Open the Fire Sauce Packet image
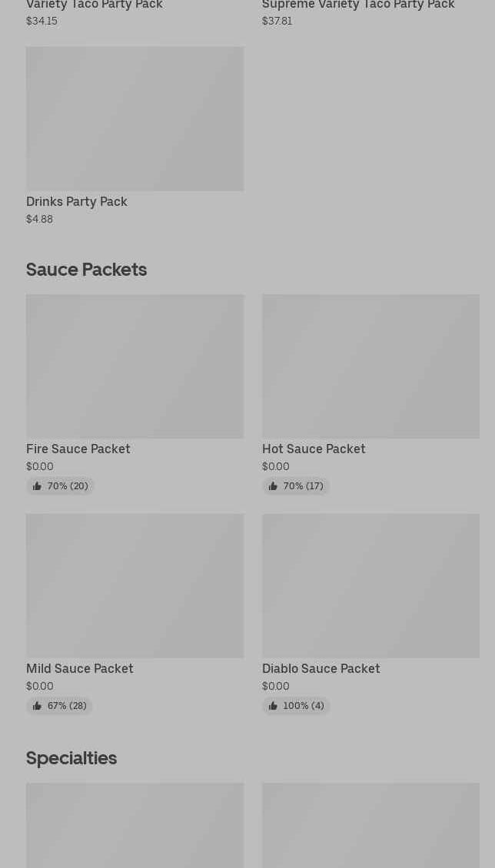The image size is (495, 868). click(135, 366)
